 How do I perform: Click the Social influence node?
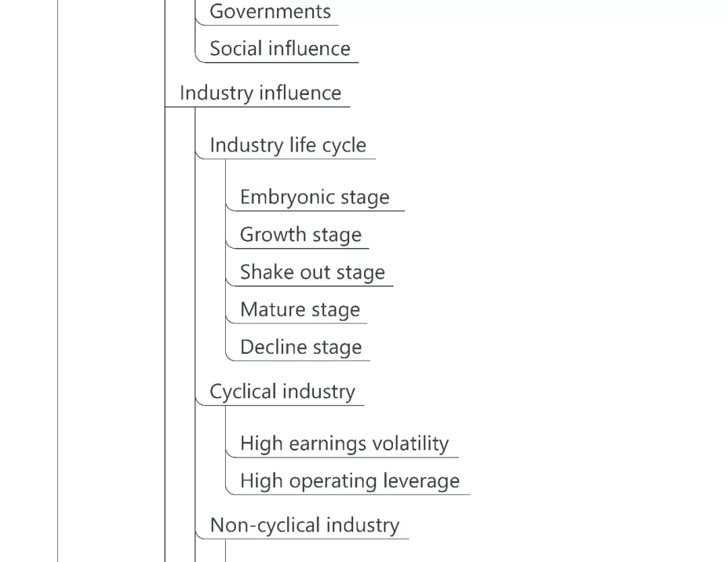tap(280, 49)
